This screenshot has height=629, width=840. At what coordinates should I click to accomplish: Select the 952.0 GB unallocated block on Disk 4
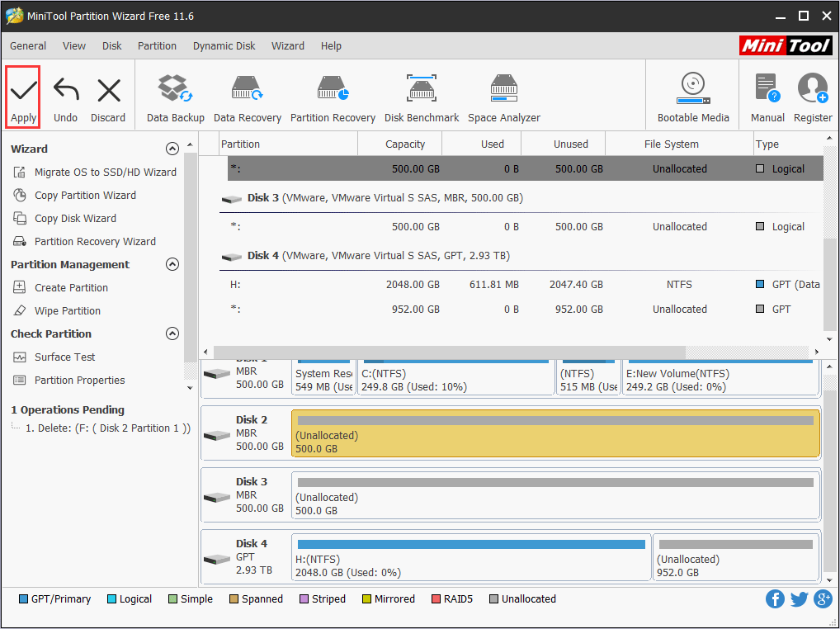coord(736,557)
